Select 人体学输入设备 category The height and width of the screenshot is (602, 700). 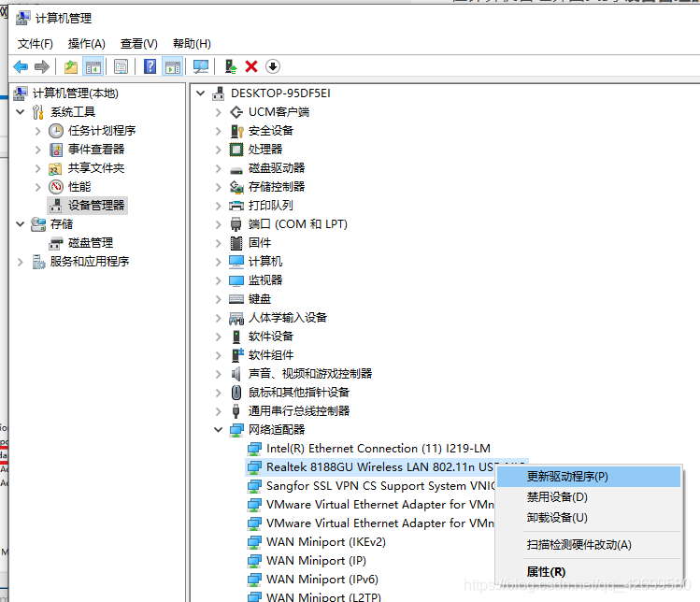click(288, 318)
